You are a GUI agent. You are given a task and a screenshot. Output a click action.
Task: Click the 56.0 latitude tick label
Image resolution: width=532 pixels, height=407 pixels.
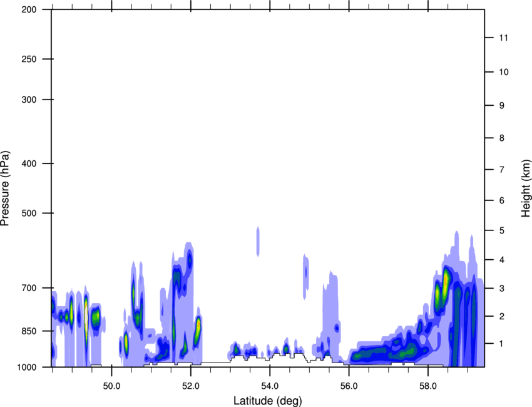[x=349, y=386]
